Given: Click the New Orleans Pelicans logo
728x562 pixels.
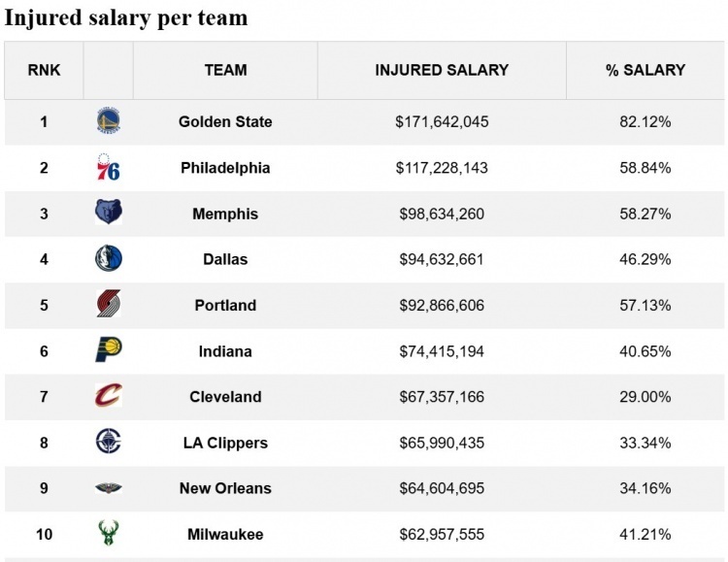Looking at the screenshot, I should tap(109, 488).
